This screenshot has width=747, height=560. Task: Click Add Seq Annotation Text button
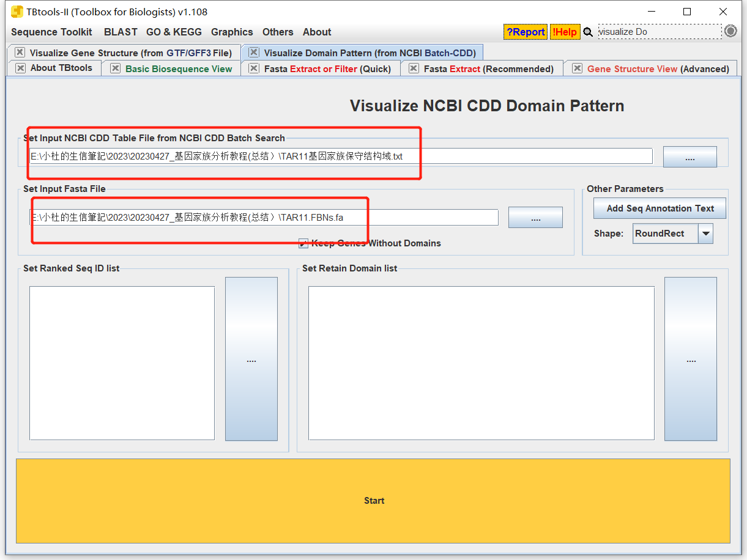660,208
